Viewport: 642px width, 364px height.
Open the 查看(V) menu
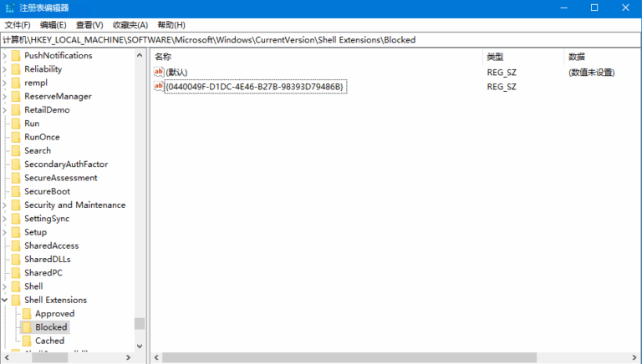89,25
